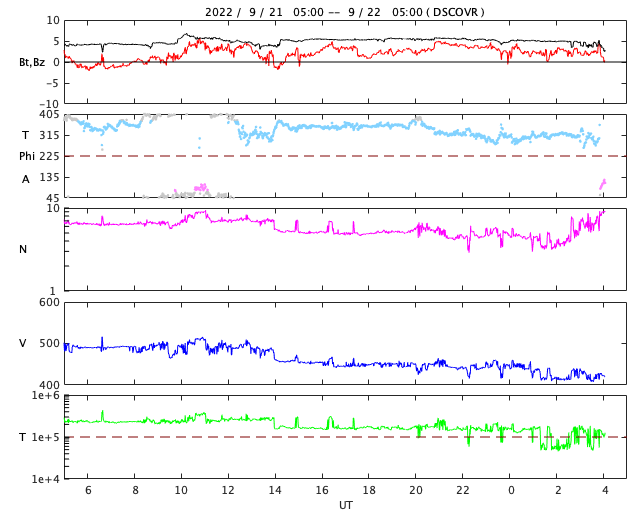This screenshot has height=512, width=640.
Task: Click the '0' UT hour tick label
Action: (x=511, y=490)
